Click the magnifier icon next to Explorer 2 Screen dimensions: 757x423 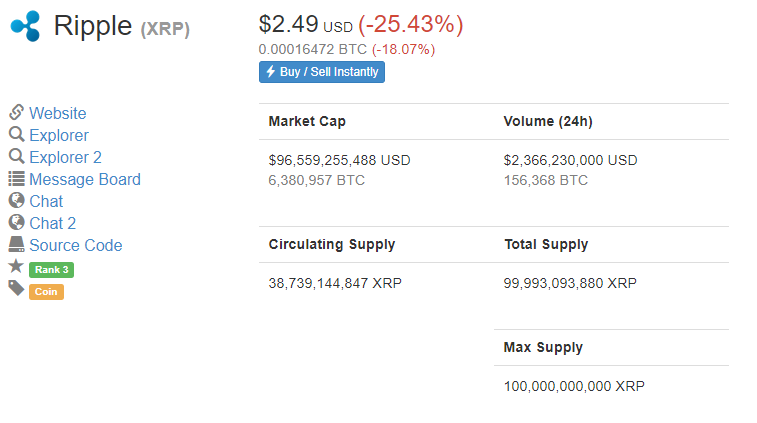(16, 156)
